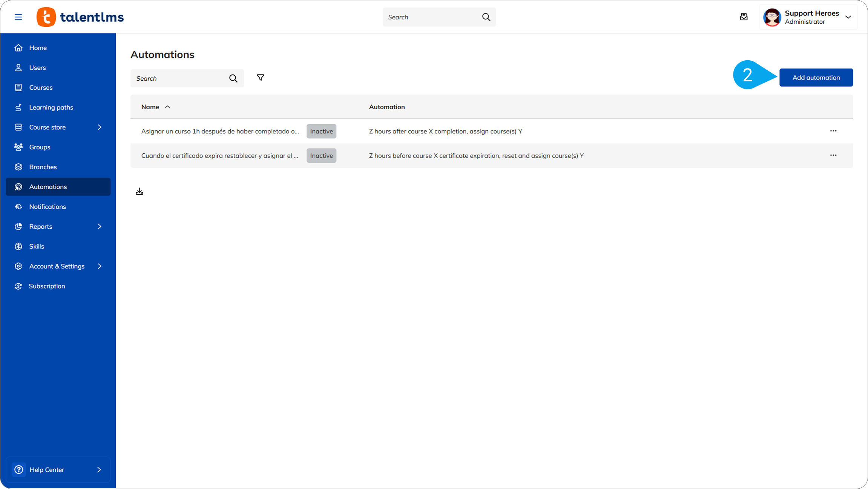
Task: Click the hamburger menu icon
Action: [x=18, y=17]
